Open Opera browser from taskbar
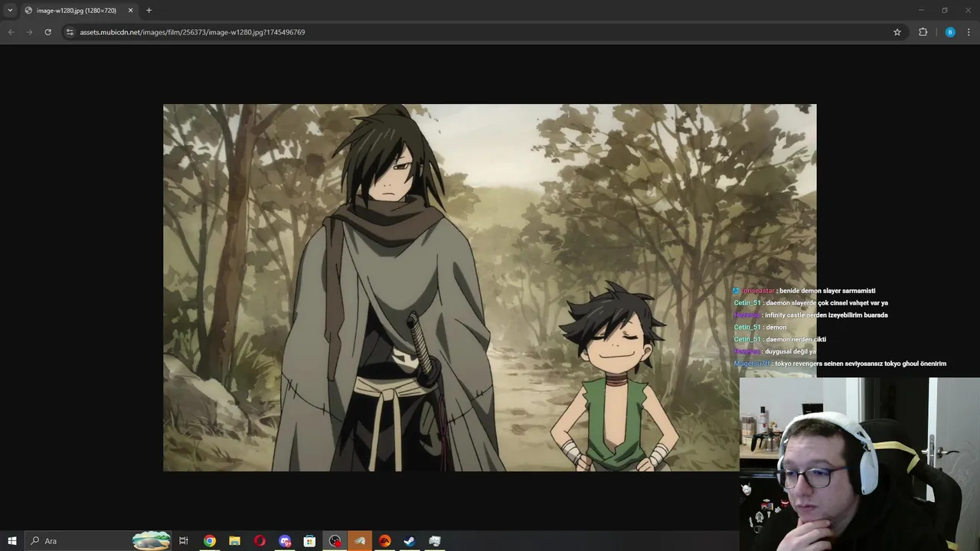Image resolution: width=980 pixels, height=551 pixels. tap(260, 541)
